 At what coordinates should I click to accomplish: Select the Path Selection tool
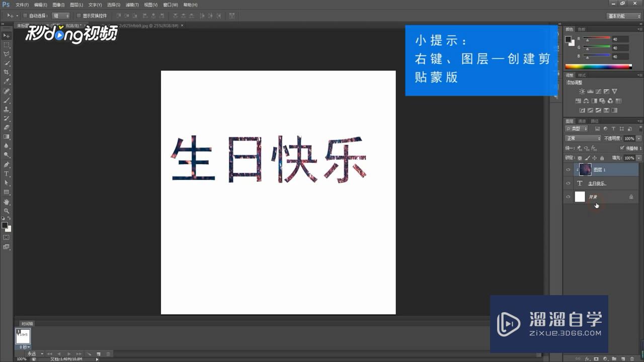[x=7, y=183]
